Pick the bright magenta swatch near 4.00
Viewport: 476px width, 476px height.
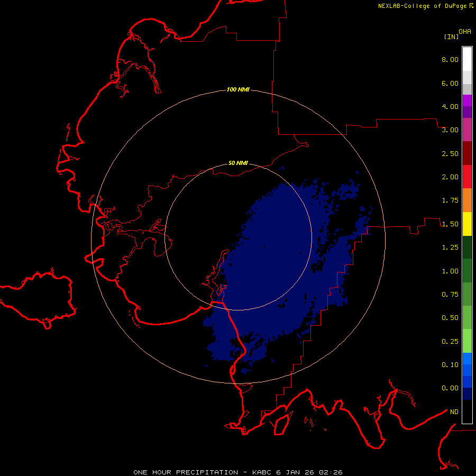(467, 101)
